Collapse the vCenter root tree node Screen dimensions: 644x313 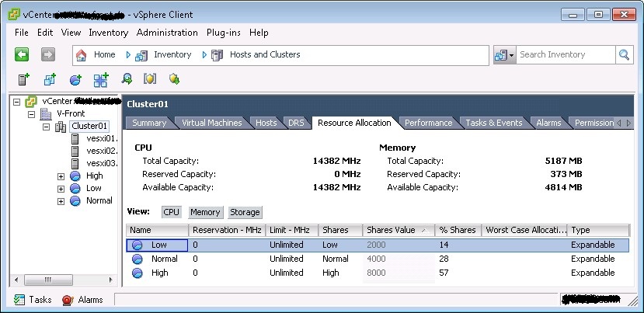click(x=17, y=102)
